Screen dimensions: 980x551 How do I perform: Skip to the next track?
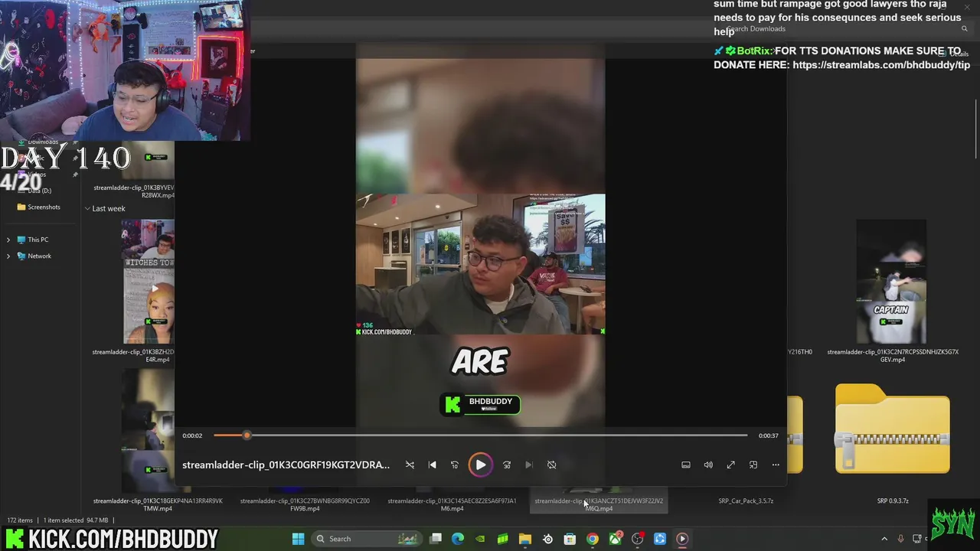click(528, 465)
